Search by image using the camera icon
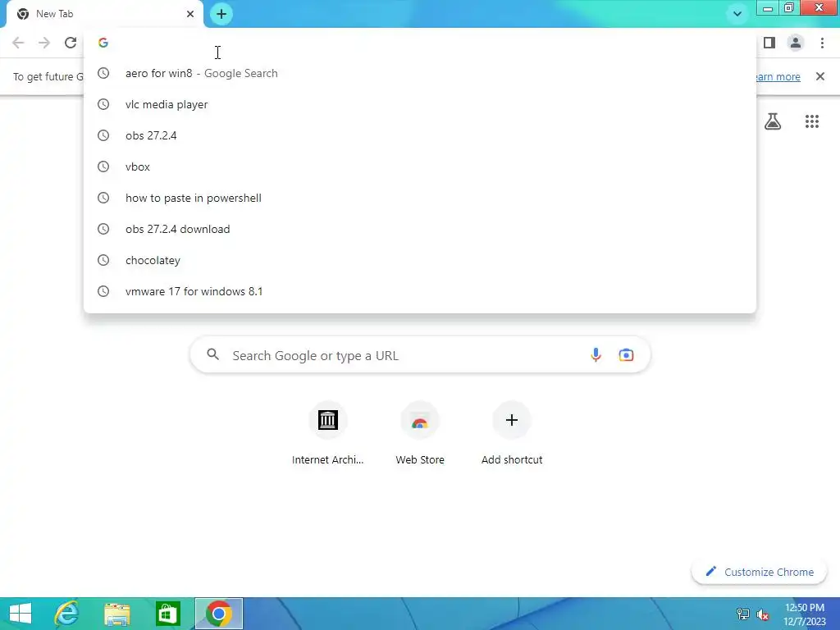Screen dimensions: 840x630 pos(626,354)
